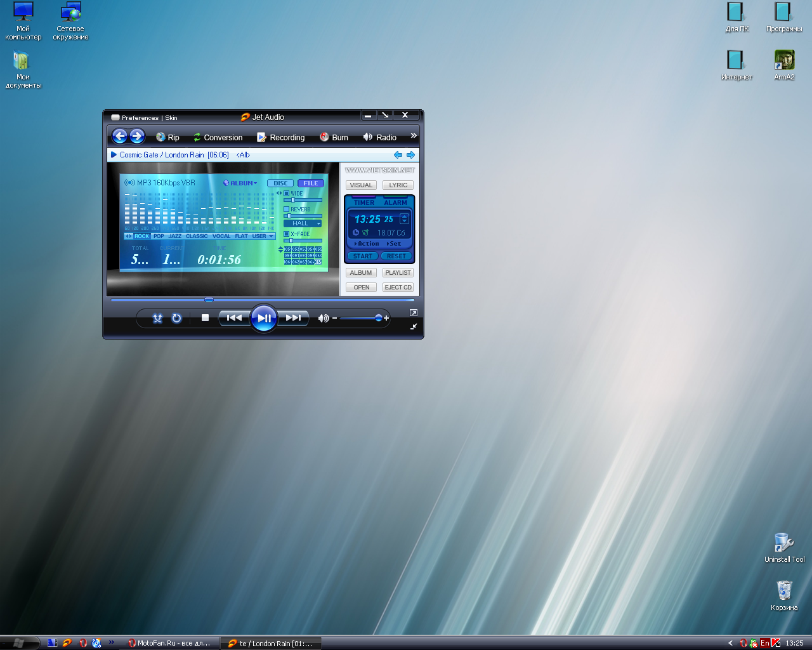This screenshot has height=650, width=812.
Task: Select the POP equalizer preset
Action: pos(159,236)
